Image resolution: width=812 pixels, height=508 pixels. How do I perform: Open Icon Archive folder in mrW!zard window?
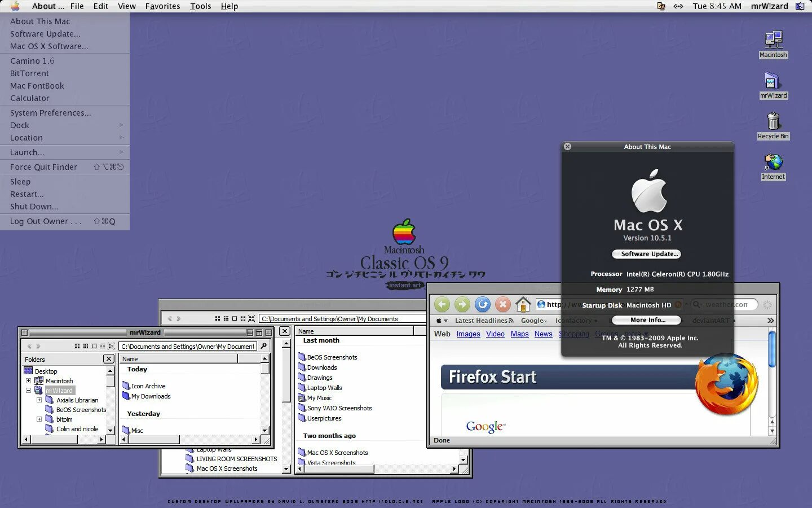pos(144,386)
